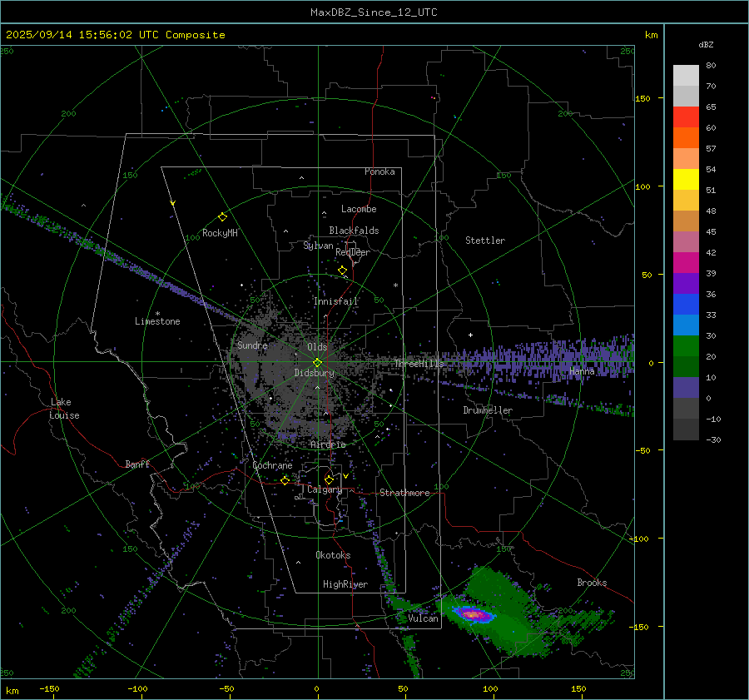The image size is (749, 700).
Task: Click the ThreeHills town label
Action: pyautogui.click(x=419, y=364)
